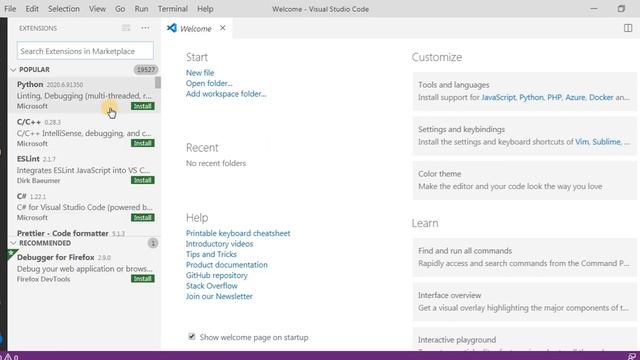Minimize the VS Code window
The width and height of the screenshot is (640, 360).
pos(593,9)
